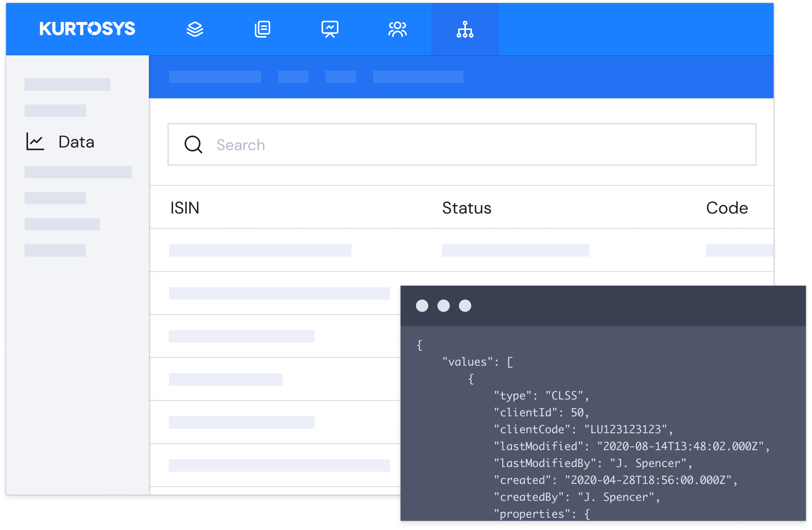Select the first placeholder tab in subheader
This screenshot has height=530, width=812.
[x=215, y=77]
